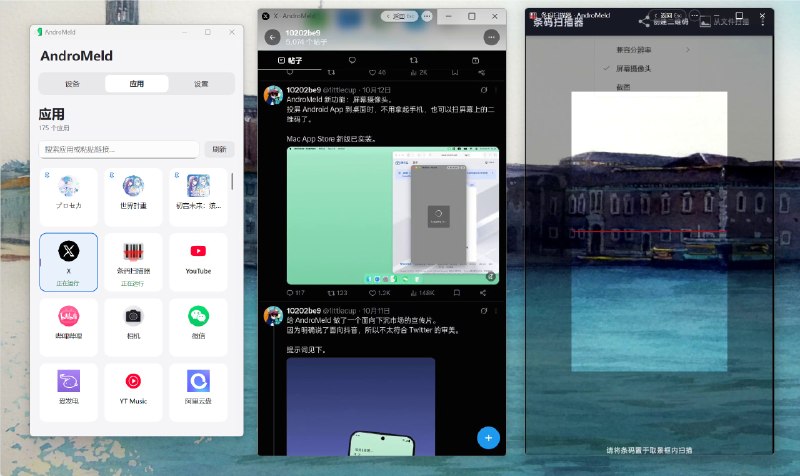Click the 10202be9 avatar on the 10月12日 post
Screen dimensions: 800x476
click(x=273, y=95)
